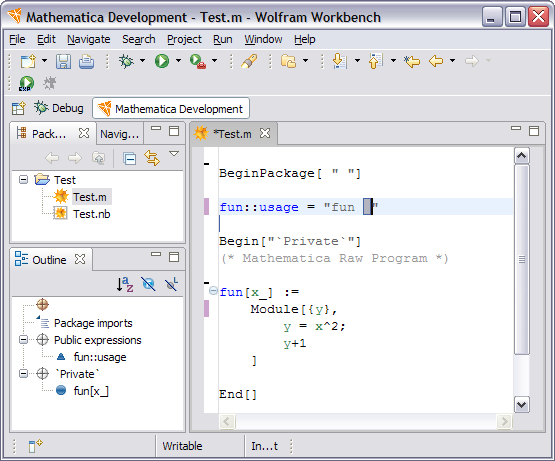Collapse the Public expressions outline node

23,340
